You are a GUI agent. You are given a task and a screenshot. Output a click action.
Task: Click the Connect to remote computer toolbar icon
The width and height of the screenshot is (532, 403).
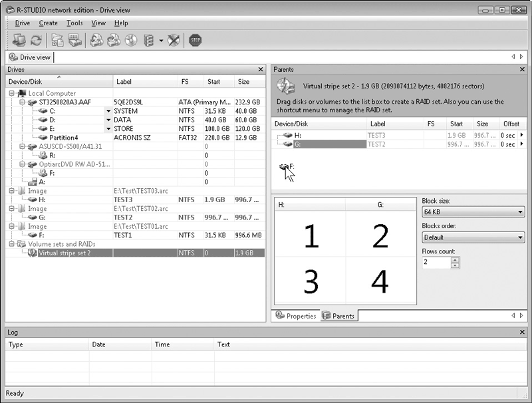pos(19,41)
